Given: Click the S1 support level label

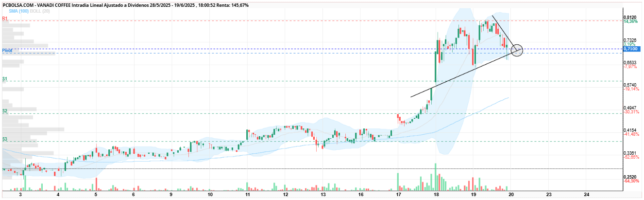Looking at the screenshot, I should [4, 78].
